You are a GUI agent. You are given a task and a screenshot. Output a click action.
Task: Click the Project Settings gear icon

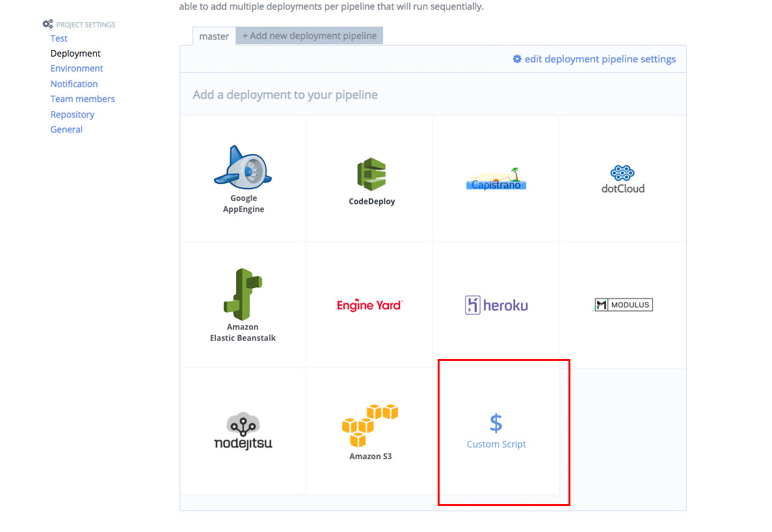coord(47,23)
